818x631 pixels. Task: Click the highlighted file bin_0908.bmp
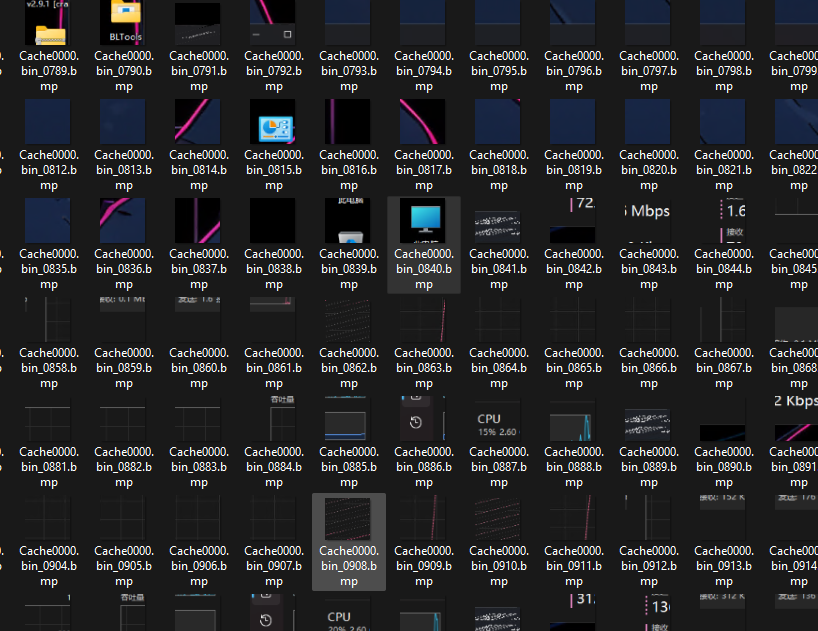pos(349,518)
